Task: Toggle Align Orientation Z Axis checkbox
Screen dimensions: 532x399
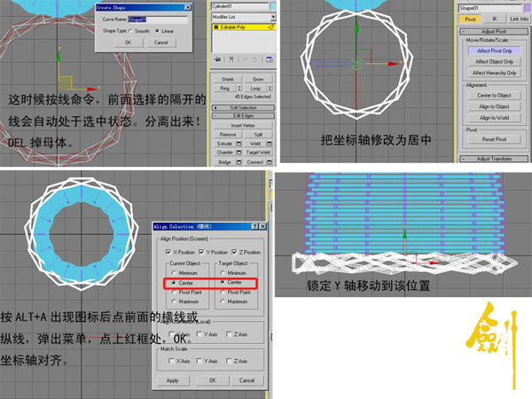Action: [x=229, y=334]
